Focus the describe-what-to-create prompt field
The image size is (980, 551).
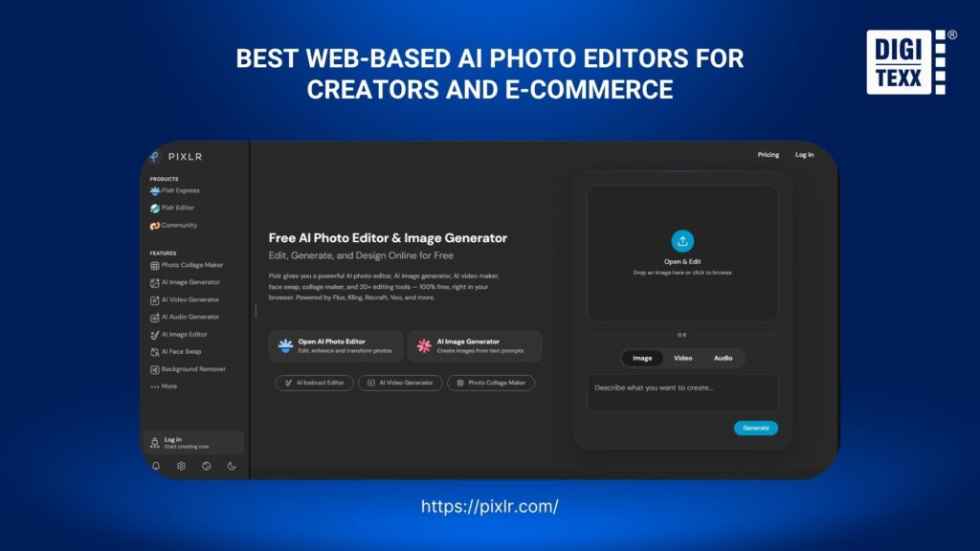click(682, 393)
